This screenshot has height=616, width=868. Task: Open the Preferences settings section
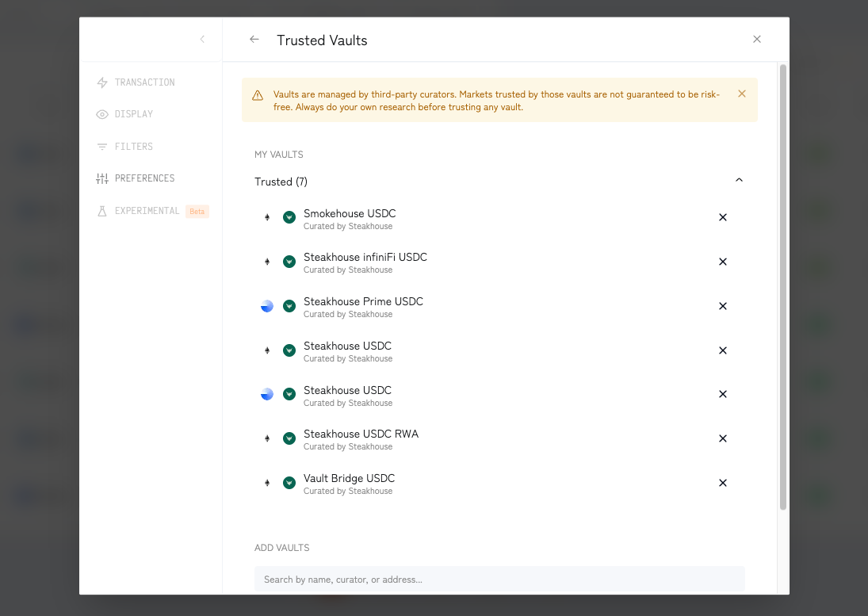coord(136,178)
